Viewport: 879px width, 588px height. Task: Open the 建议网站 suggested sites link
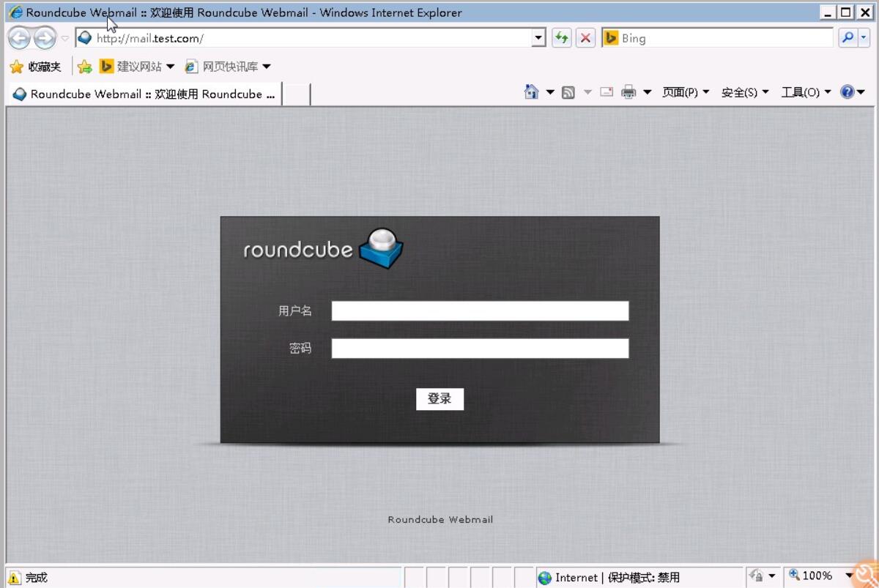coord(137,67)
